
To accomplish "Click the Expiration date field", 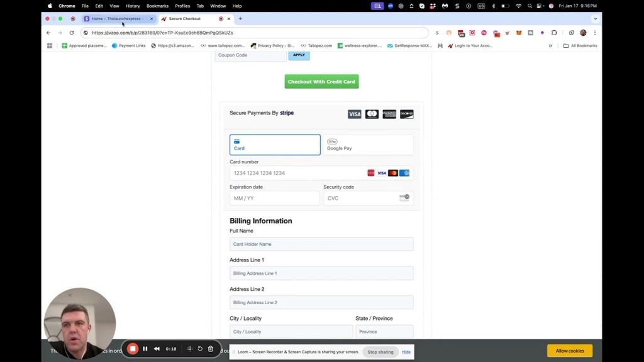I will [274, 198].
